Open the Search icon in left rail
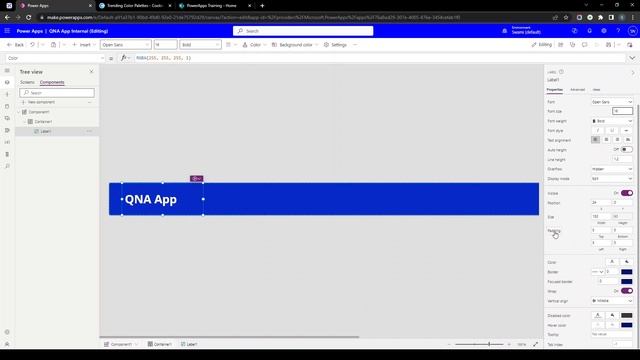 [7, 166]
